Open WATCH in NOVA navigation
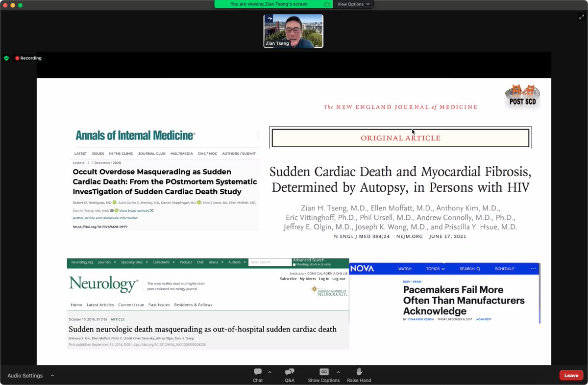 pyautogui.click(x=405, y=269)
